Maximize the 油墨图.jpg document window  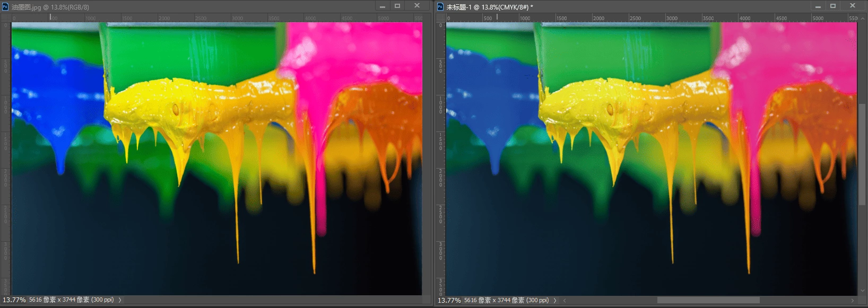[x=397, y=6]
